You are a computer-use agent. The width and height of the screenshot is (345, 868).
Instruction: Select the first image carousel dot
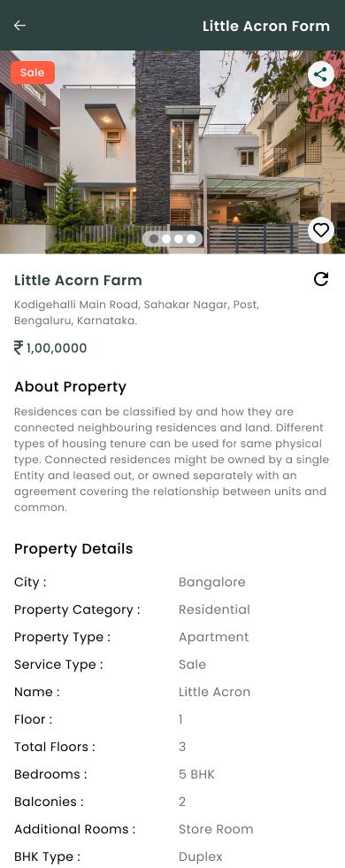pos(154,239)
